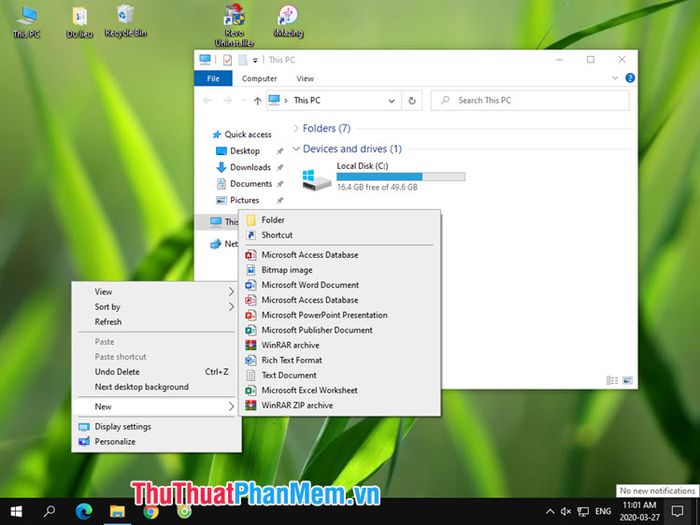
Task: Open File Explorer Help question mark
Action: (x=630, y=78)
